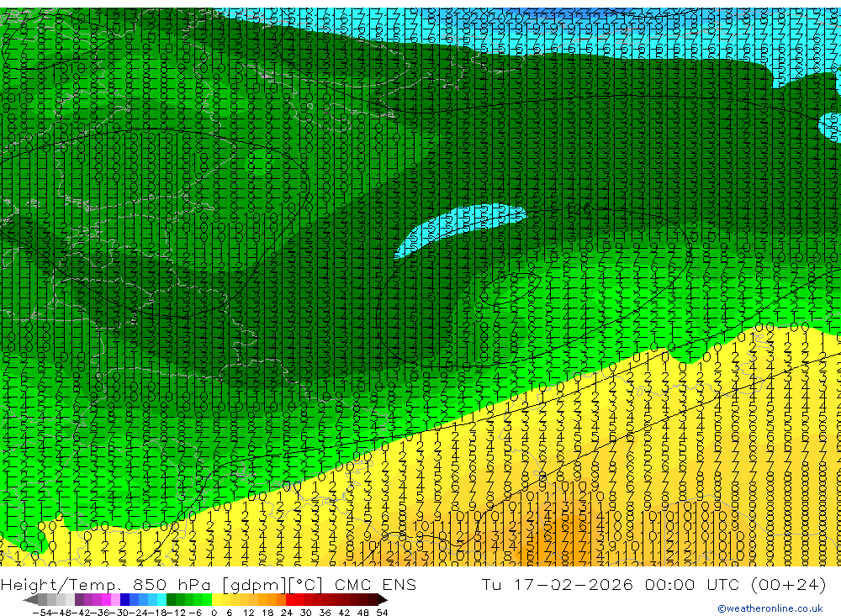Screen dimensions: 841x616
Task: Click the dark green legend swatch above the -12 label
Action: 171,600
